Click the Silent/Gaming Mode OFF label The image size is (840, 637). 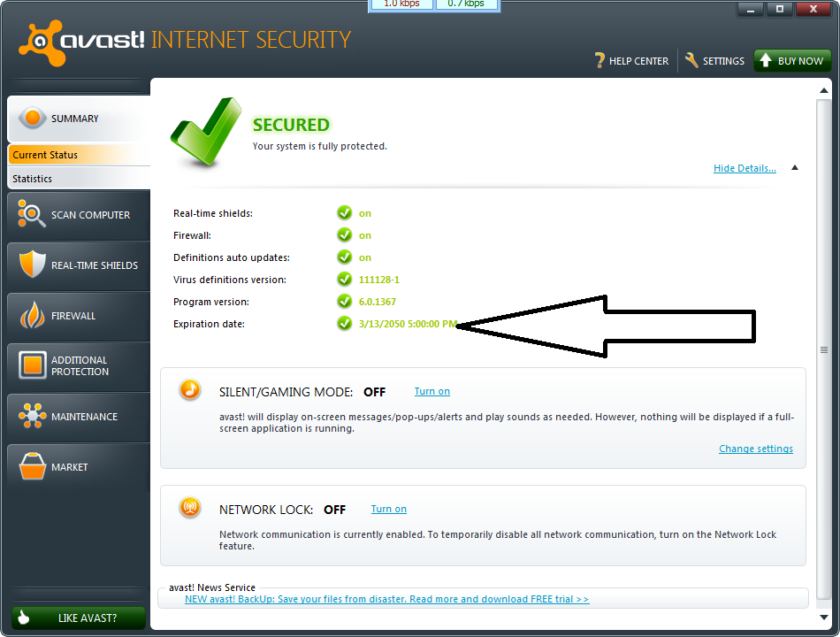pyautogui.click(x=375, y=392)
